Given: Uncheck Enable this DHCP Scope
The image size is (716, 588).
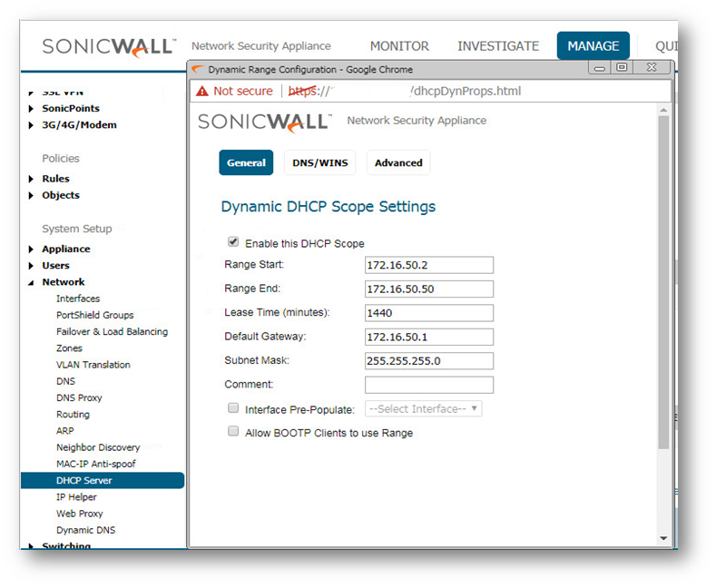Looking at the screenshot, I should click(233, 242).
